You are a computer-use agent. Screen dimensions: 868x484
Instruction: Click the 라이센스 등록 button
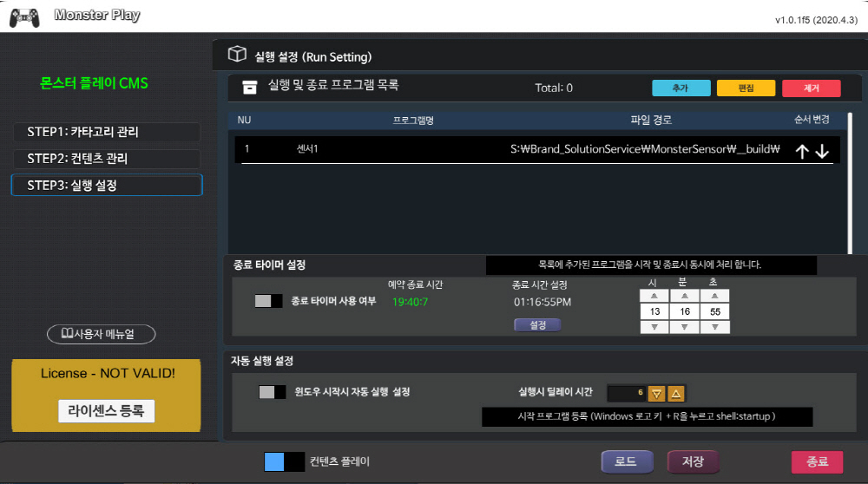click(x=106, y=411)
